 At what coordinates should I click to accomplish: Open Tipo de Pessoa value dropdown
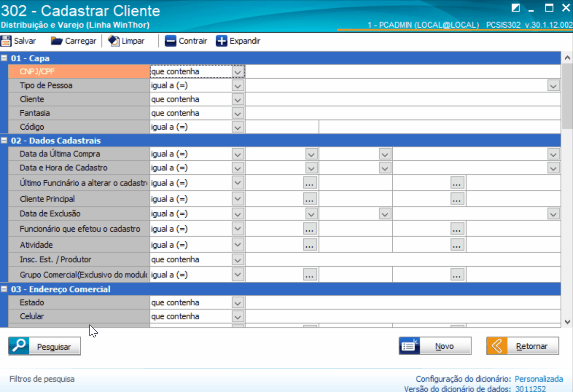(x=553, y=85)
